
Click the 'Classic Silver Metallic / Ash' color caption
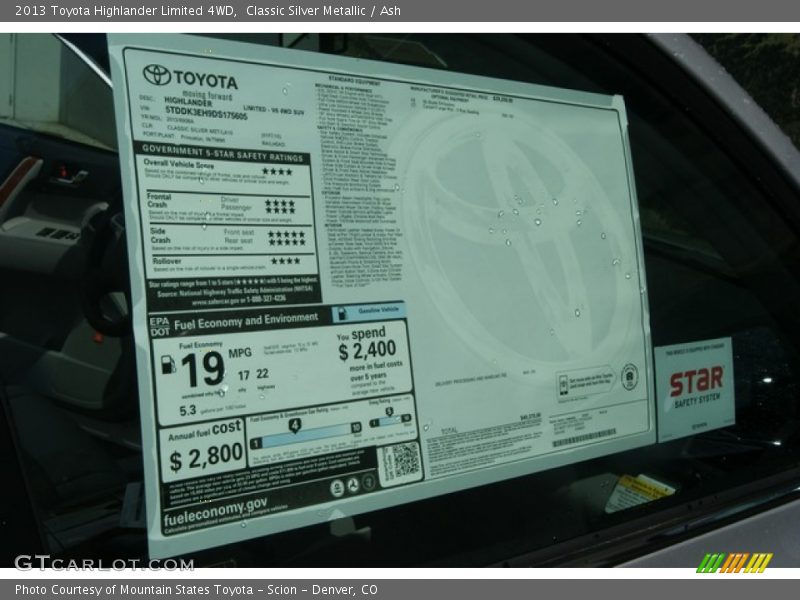[323, 11]
